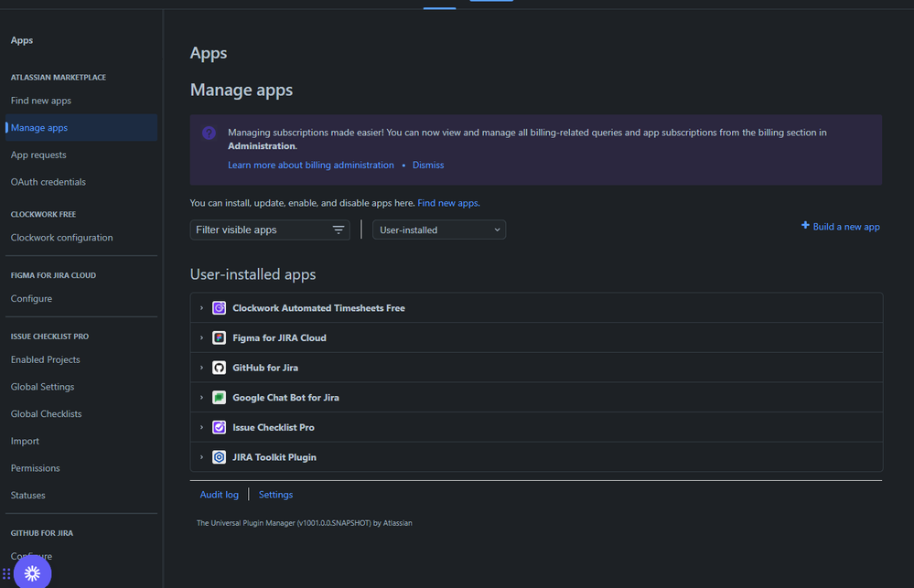Image resolution: width=914 pixels, height=588 pixels.
Task: Open the Audit log
Action: pos(219,494)
